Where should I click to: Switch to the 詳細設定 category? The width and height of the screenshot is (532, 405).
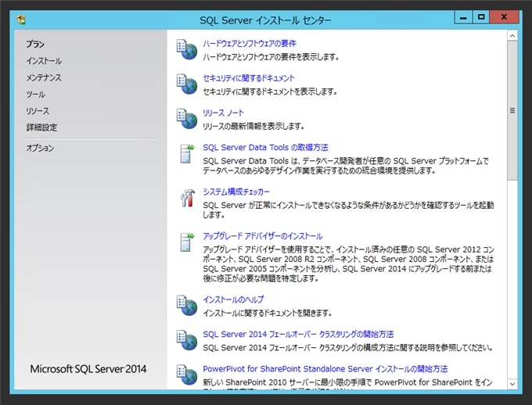tap(41, 127)
